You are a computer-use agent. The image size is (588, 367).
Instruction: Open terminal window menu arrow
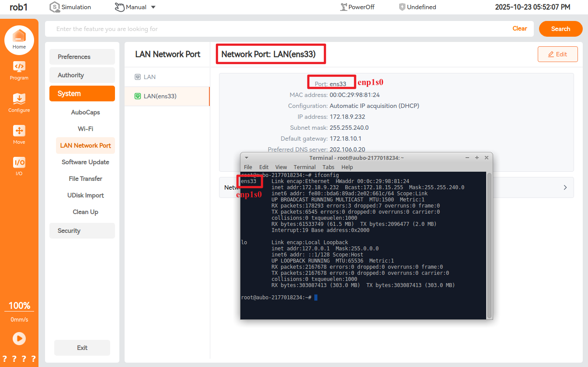click(247, 158)
